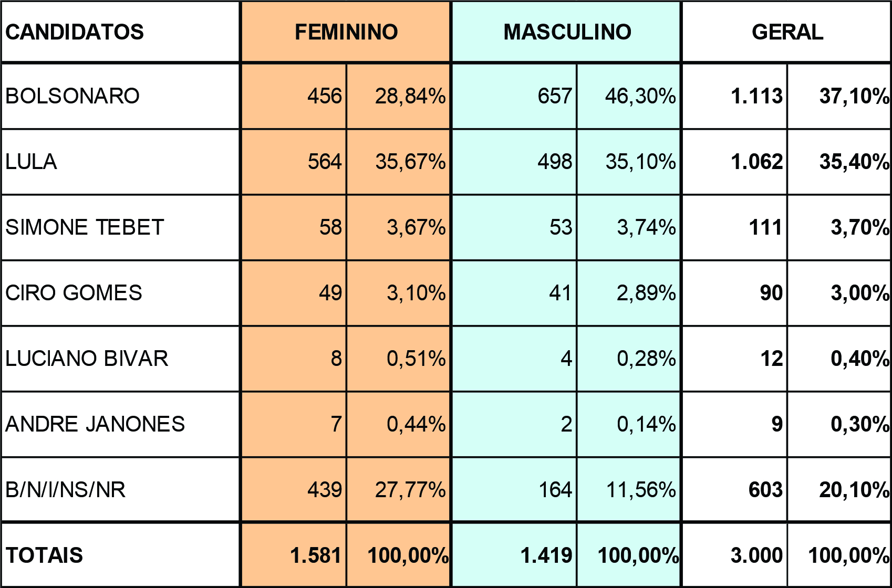Select the SIMONE TEBET cell
The image size is (892, 588).
click(120, 227)
